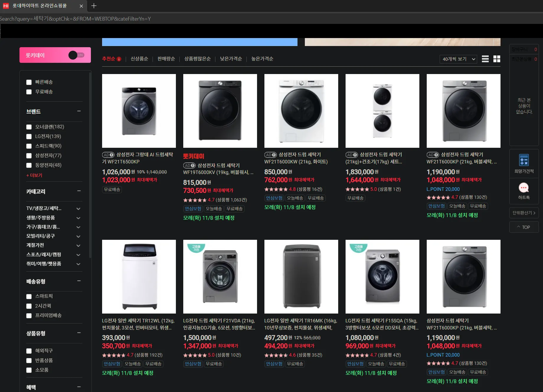Switch to list view layout icon
Image resolution: width=543 pixels, height=392 pixels.
485,59
